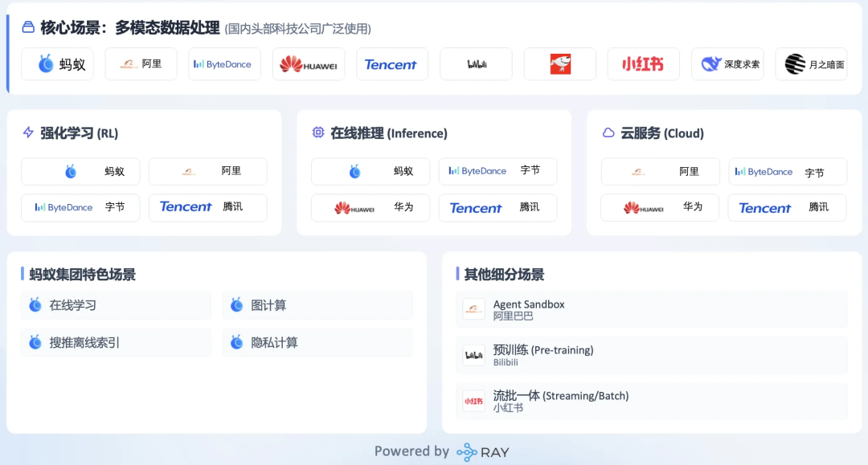This screenshot has height=465, width=868.
Task: Open the HUAWEI 华为 card under 云服务 (Cloud)
Action: [661, 207]
